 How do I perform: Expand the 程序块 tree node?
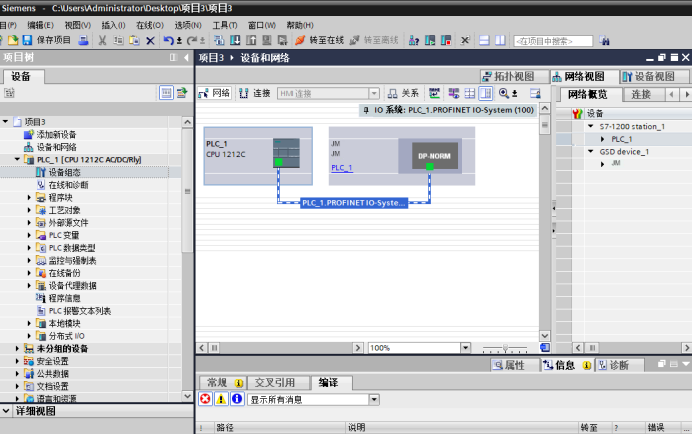(30, 197)
